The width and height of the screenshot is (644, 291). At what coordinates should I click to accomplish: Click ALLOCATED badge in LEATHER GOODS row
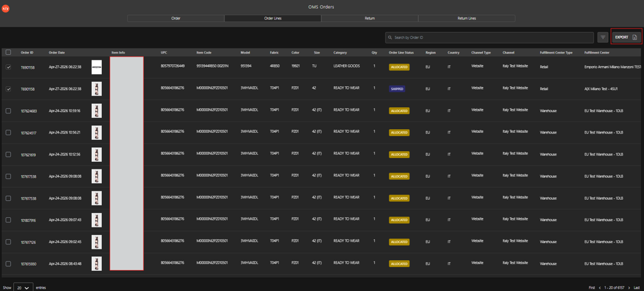pyautogui.click(x=399, y=67)
